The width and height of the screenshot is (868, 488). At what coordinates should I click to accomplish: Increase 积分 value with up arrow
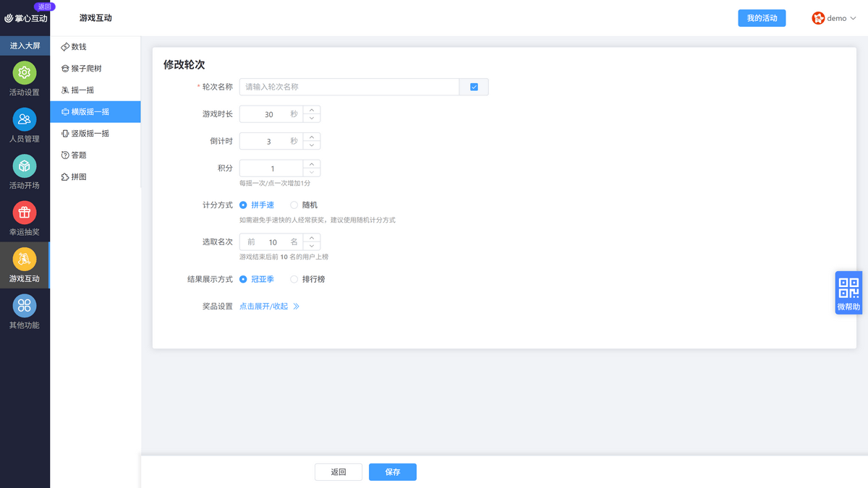coord(312,164)
